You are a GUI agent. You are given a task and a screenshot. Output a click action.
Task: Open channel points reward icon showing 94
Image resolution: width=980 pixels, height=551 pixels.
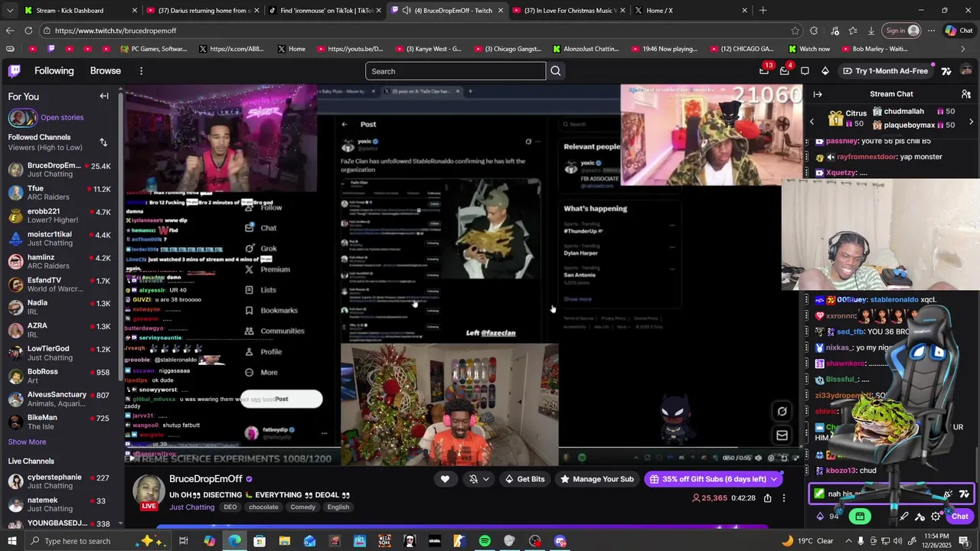coord(828,517)
